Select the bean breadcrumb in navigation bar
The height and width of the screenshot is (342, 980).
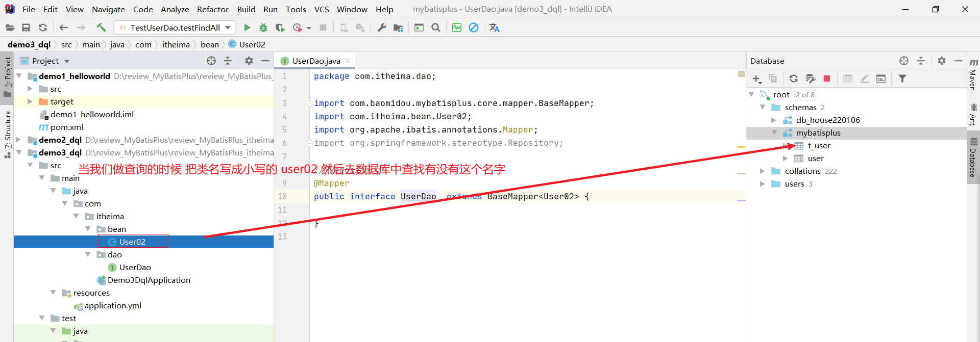point(210,44)
